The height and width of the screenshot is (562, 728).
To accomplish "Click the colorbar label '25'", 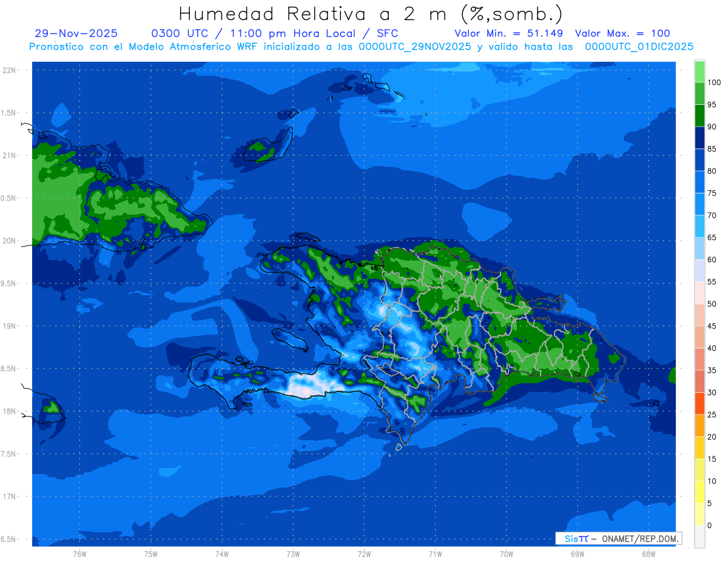I will tap(712, 415).
